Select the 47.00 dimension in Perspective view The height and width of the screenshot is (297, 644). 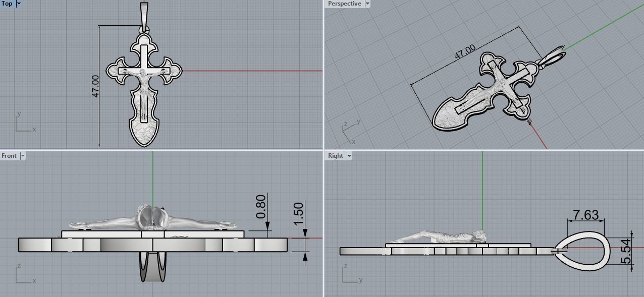465,52
